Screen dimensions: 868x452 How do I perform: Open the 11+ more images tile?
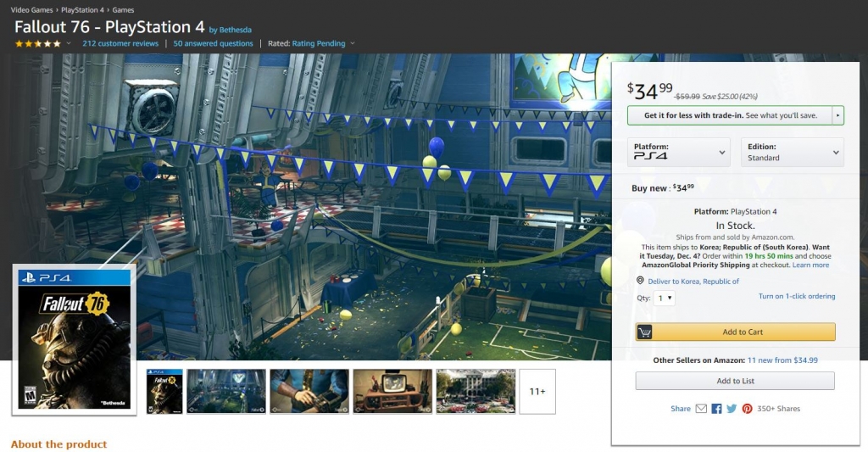click(537, 392)
